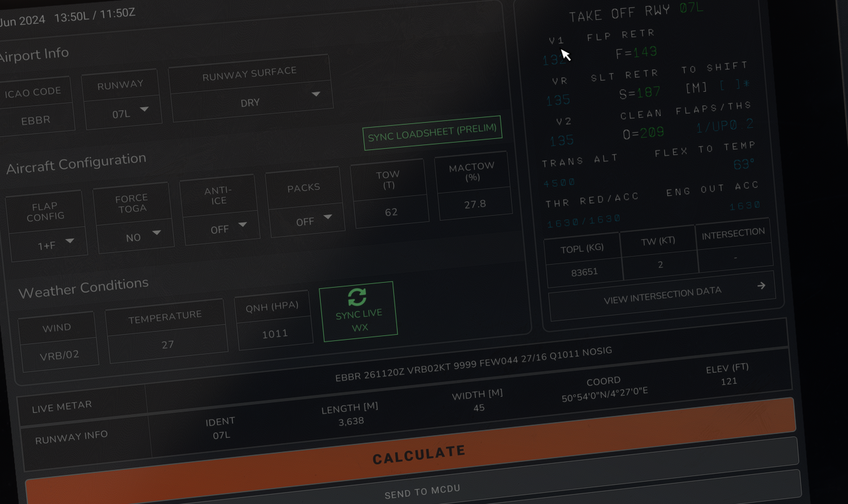Click the TW (KT) value cell
Image resolution: width=848 pixels, height=504 pixels.
(660, 264)
